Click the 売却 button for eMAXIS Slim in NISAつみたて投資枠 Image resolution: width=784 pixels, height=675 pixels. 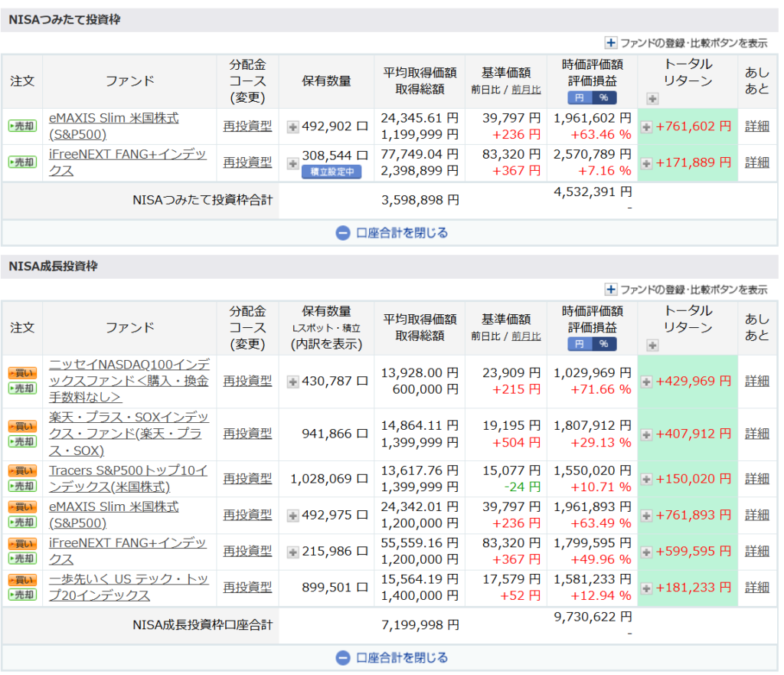(x=22, y=126)
